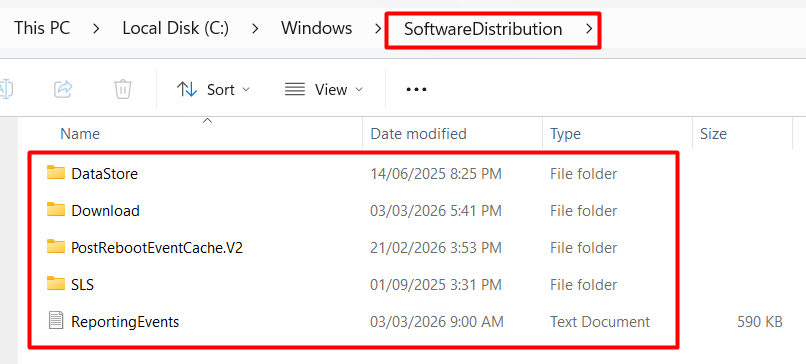Select the Download folder name
Screen dimensions: 806x364
click(x=105, y=211)
